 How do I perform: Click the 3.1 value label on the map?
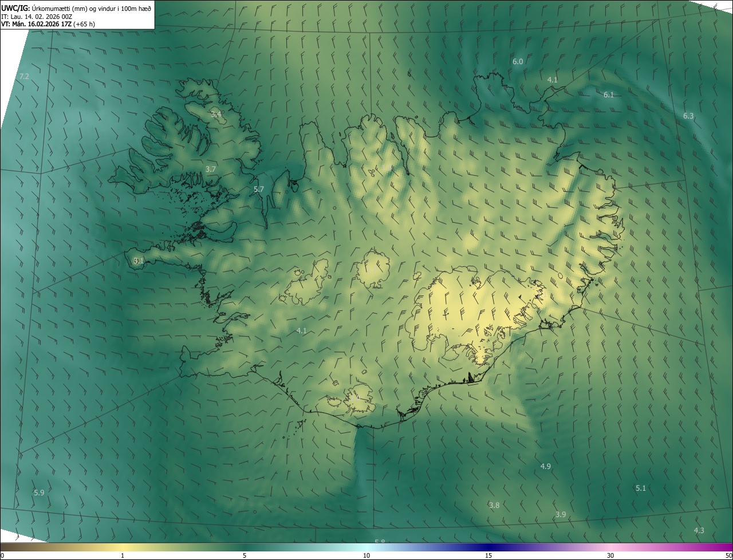tap(138, 261)
